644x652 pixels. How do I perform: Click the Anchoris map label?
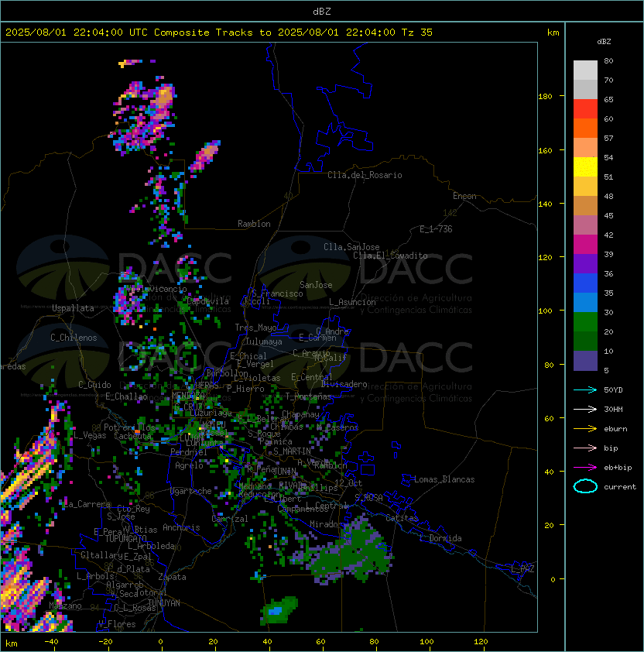click(x=181, y=527)
